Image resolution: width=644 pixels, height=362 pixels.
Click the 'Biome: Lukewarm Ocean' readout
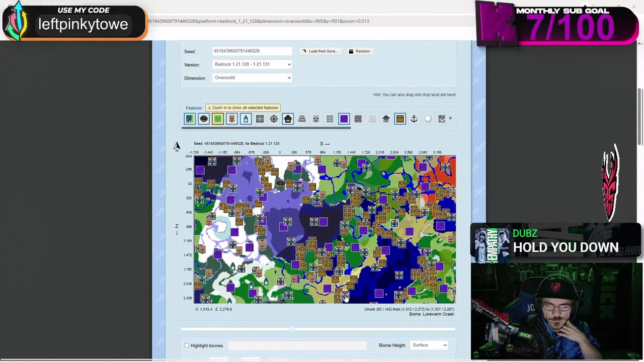(432, 314)
